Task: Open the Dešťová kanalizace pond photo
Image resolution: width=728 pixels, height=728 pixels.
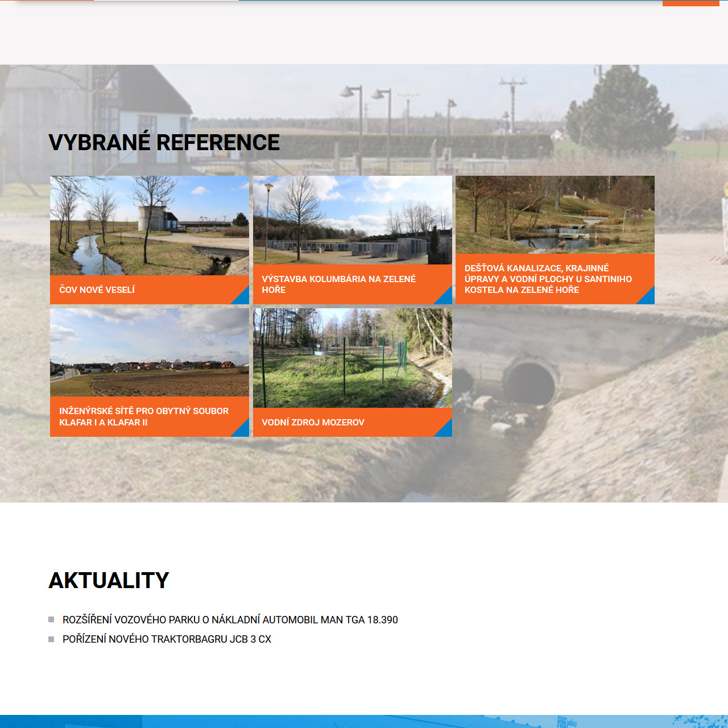Action: [555, 214]
